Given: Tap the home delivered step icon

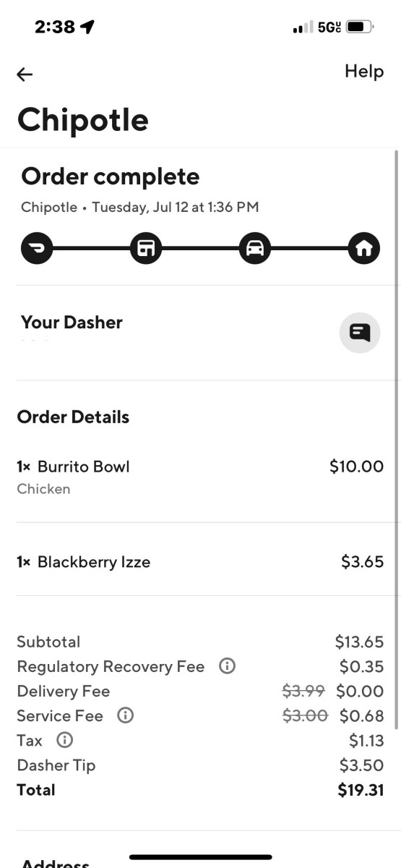Looking at the screenshot, I should tap(364, 249).
